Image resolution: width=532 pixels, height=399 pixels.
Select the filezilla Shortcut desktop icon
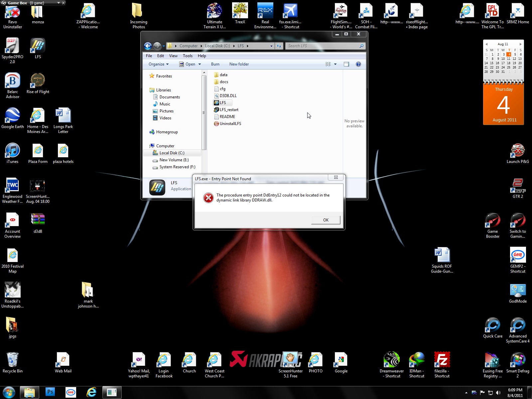(442, 365)
